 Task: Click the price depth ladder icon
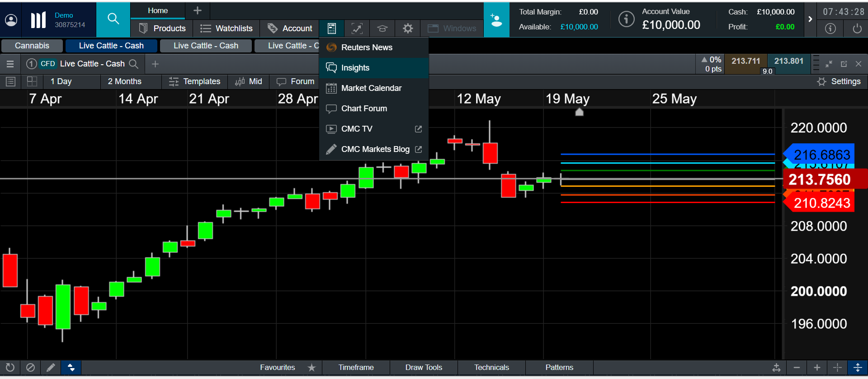point(816,63)
